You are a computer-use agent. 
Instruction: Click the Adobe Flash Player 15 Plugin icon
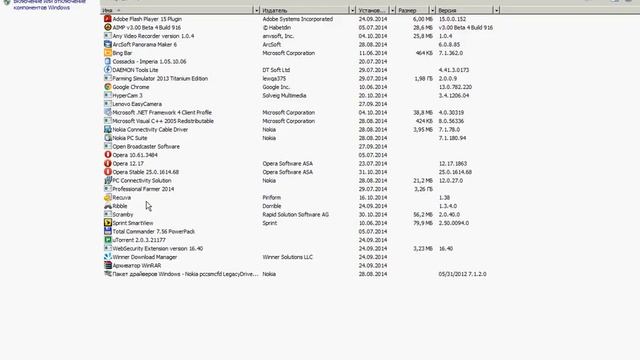(x=108, y=19)
